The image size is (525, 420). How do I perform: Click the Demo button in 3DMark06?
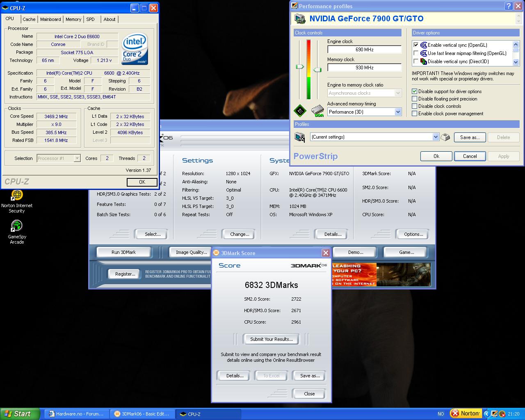tap(355, 252)
